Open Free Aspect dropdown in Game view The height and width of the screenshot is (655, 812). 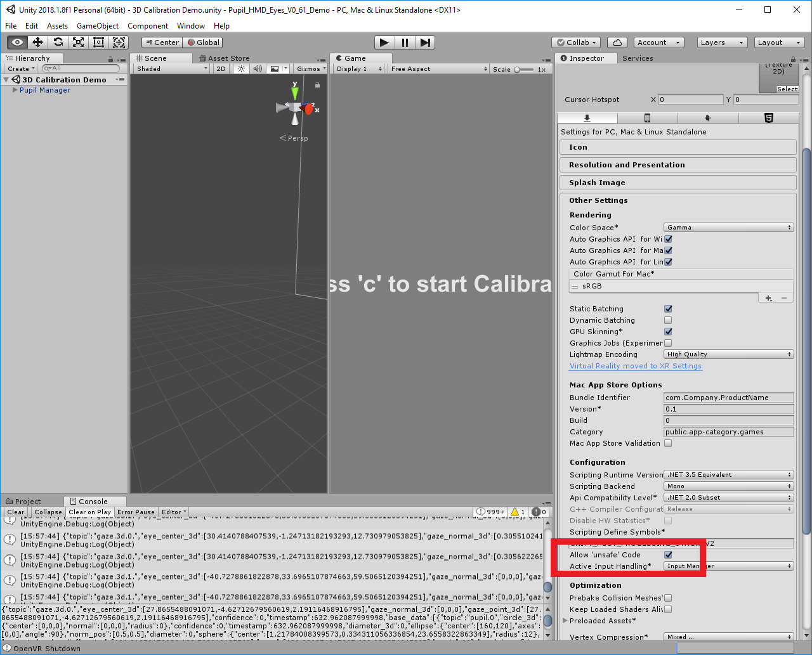click(x=438, y=68)
